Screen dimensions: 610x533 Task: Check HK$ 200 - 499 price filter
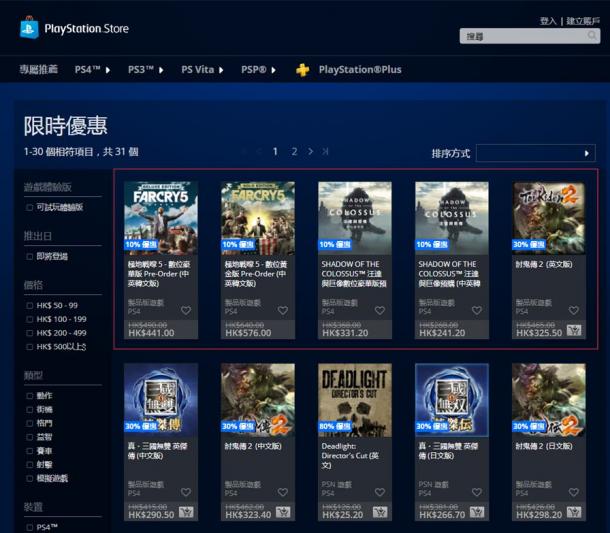(x=29, y=333)
